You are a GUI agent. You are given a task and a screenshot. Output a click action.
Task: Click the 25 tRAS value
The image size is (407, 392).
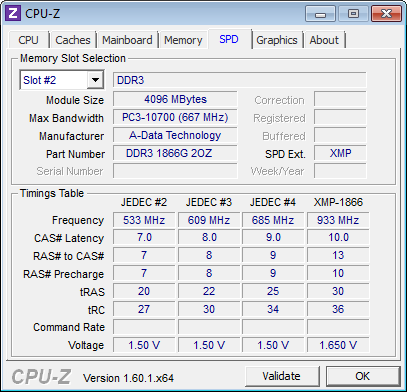click(273, 291)
